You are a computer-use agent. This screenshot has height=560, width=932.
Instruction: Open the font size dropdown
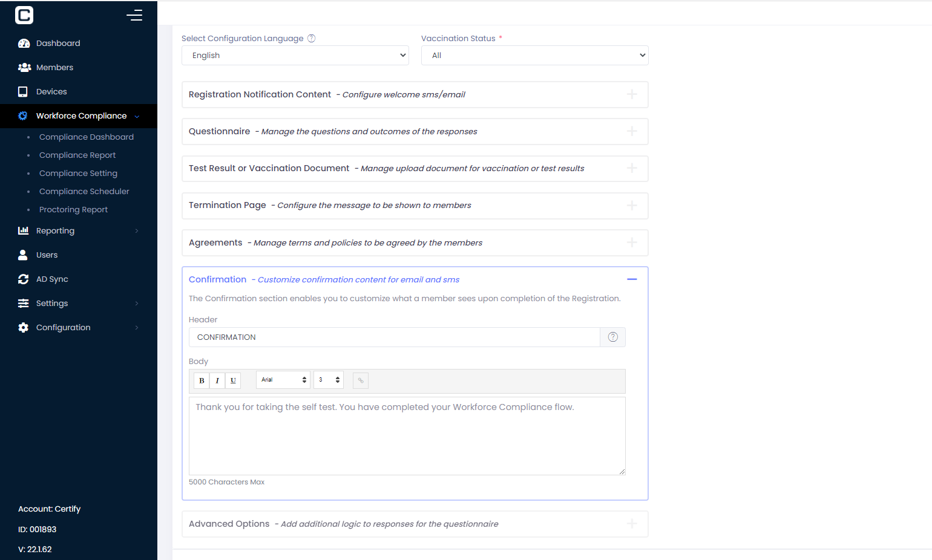329,380
